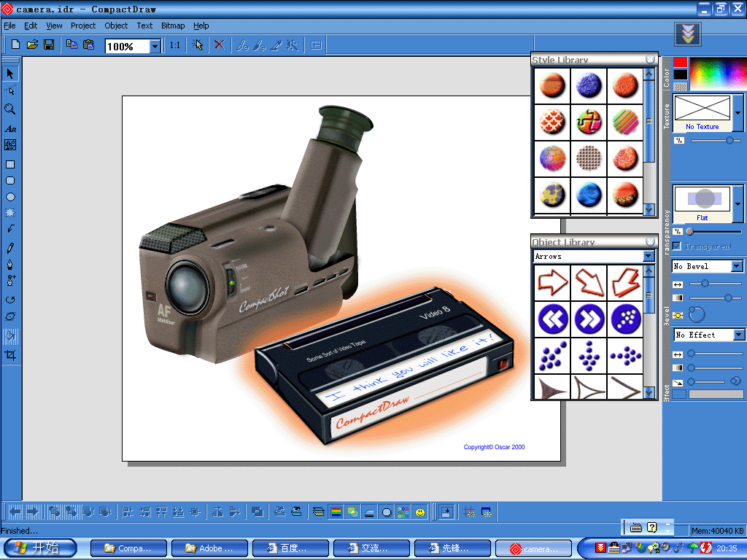Image resolution: width=747 pixels, height=560 pixels.
Task: Click the Style Library scroll down arrow
Action: (649, 209)
